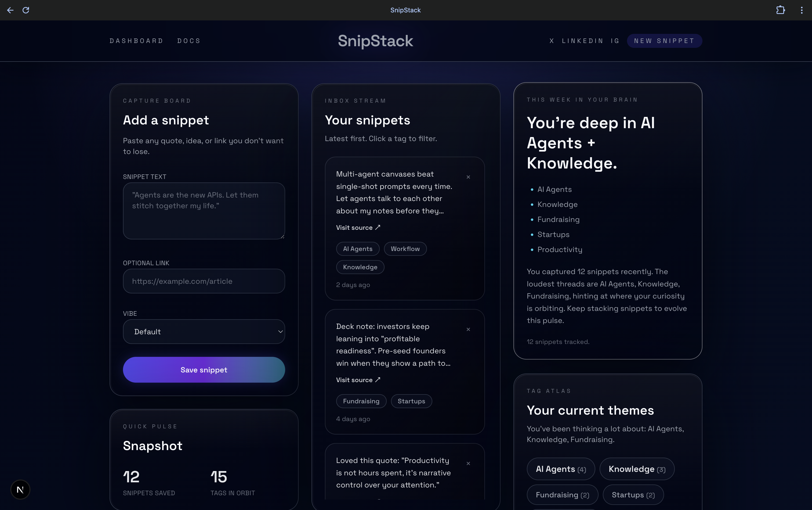Remove the Deck note investors snippet
The height and width of the screenshot is (510, 812).
(x=468, y=329)
